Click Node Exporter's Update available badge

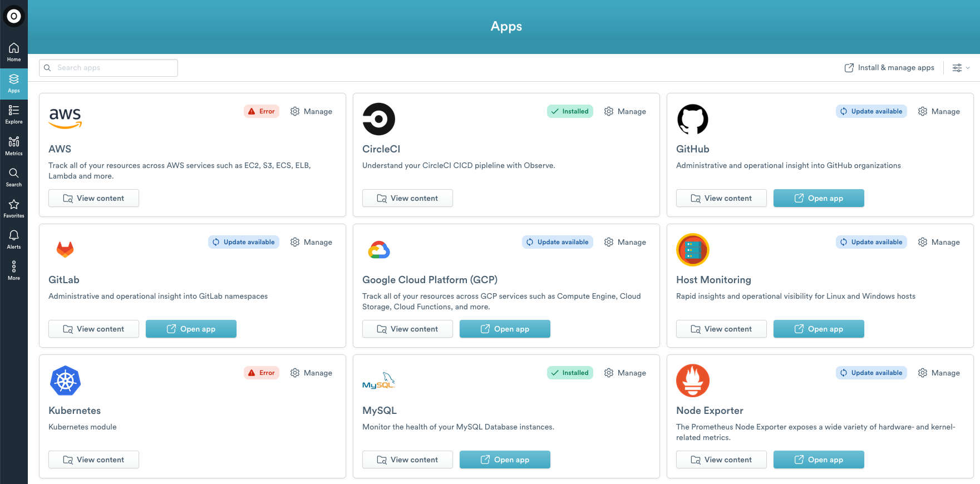coord(871,373)
